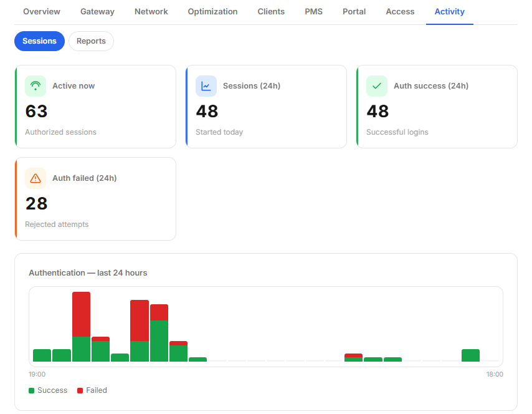532x414 pixels.
Task: Click the Auth failed count 28
Action: pyautogui.click(x=36, y=203)
